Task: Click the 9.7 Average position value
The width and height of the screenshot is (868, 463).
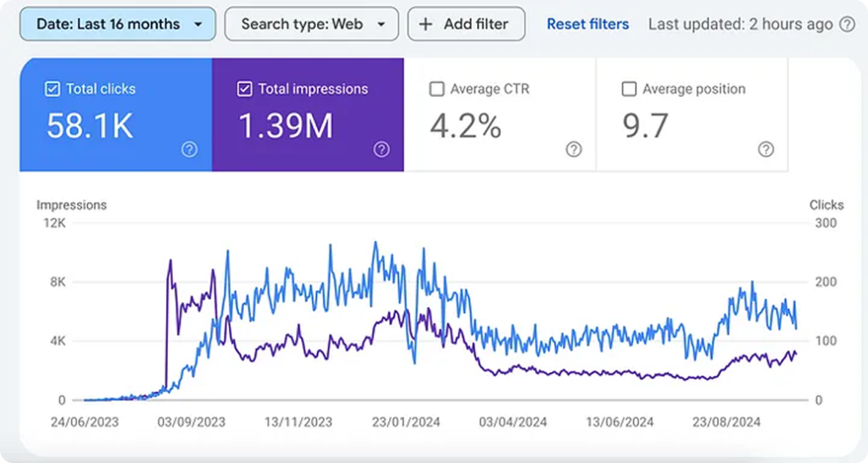Action: coord(645,126)
